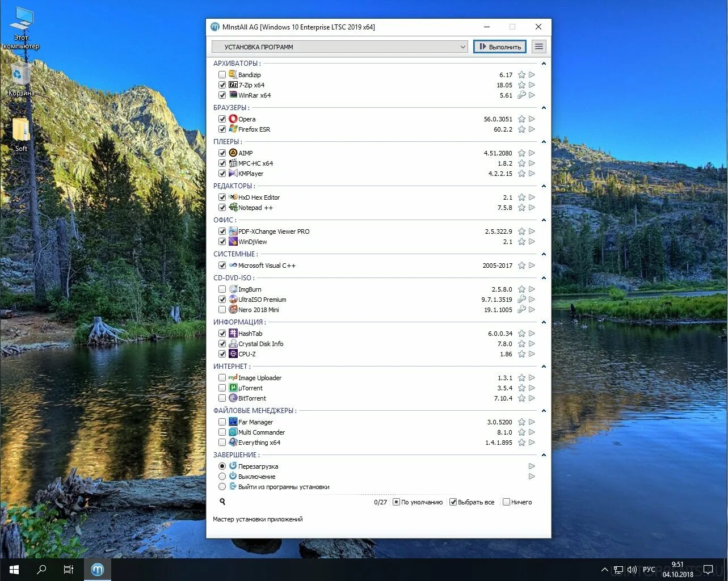The image size is (728, 581).
Task: Open the notification center icon
Action: click(x=708, y=570)
